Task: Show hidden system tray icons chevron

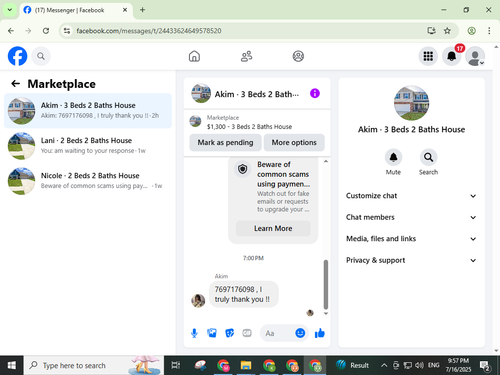Action: (384, 365)
